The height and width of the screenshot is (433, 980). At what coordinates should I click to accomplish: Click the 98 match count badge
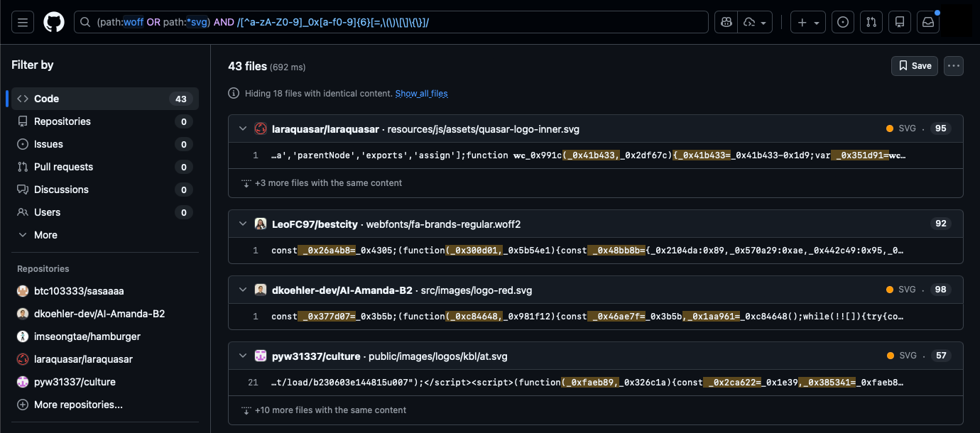941,290
